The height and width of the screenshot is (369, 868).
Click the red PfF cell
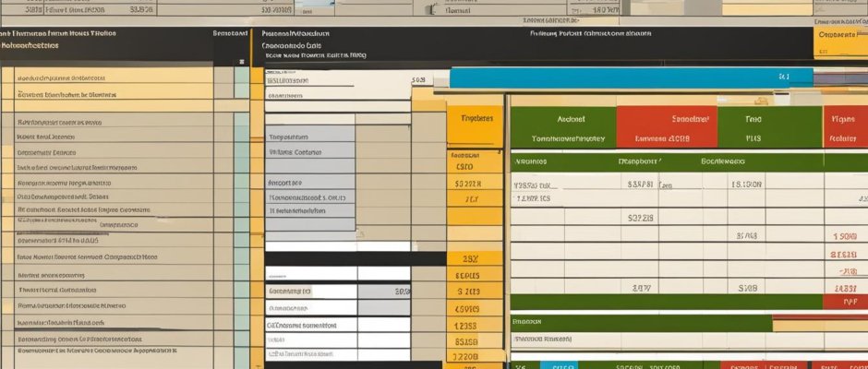pos(842,301)
